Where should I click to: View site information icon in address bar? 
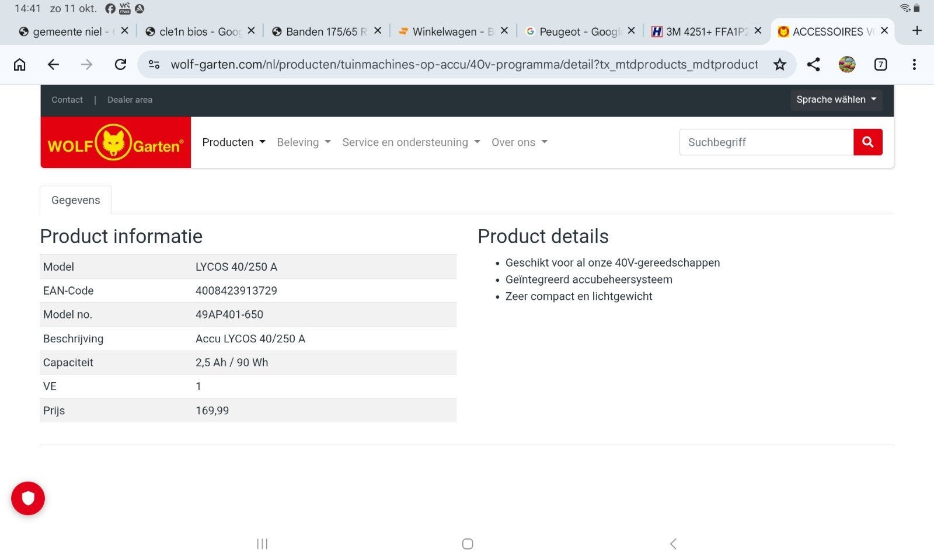coord(154,64)
